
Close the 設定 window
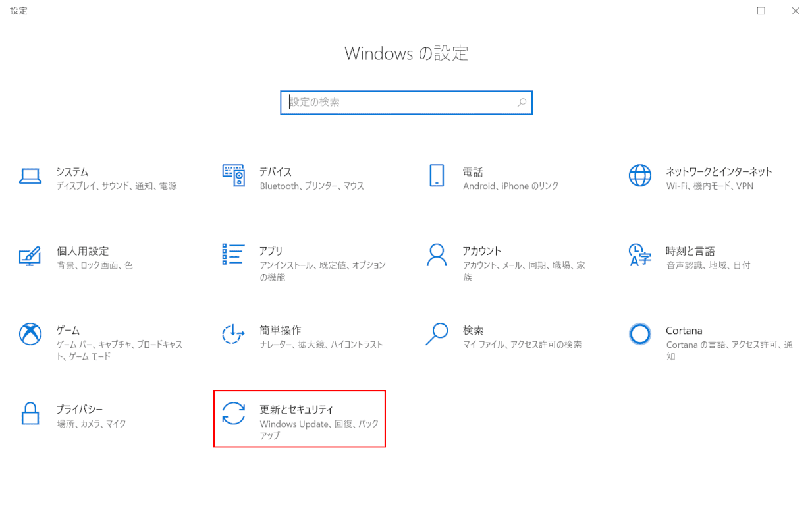tap(795, 11)
